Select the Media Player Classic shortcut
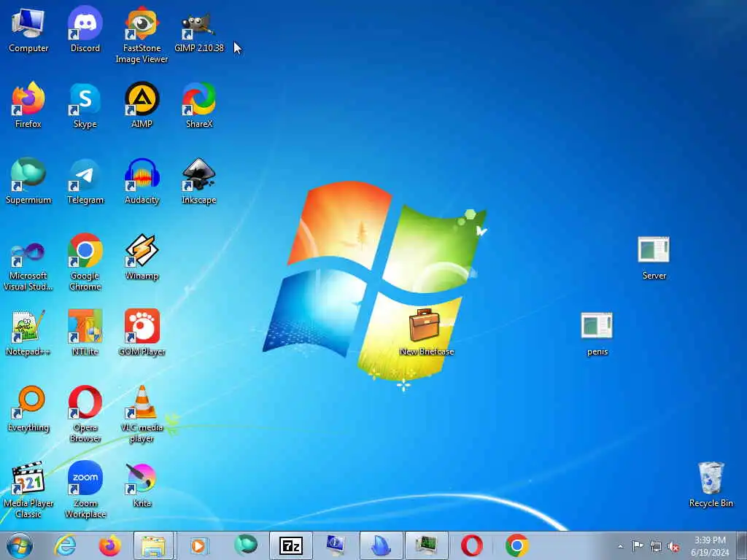This screenshot has height=560, width=747. (28, 490)
